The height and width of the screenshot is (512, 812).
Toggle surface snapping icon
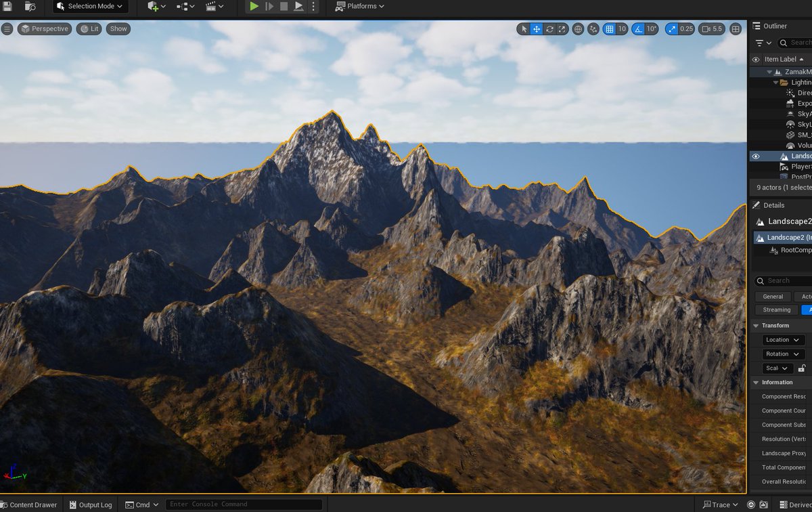[x=593, y=29]
